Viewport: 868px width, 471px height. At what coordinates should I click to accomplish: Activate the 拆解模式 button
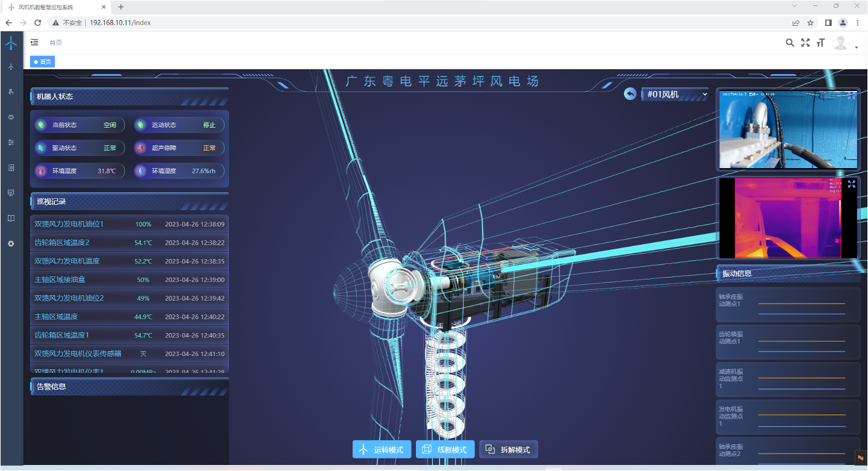509,449
